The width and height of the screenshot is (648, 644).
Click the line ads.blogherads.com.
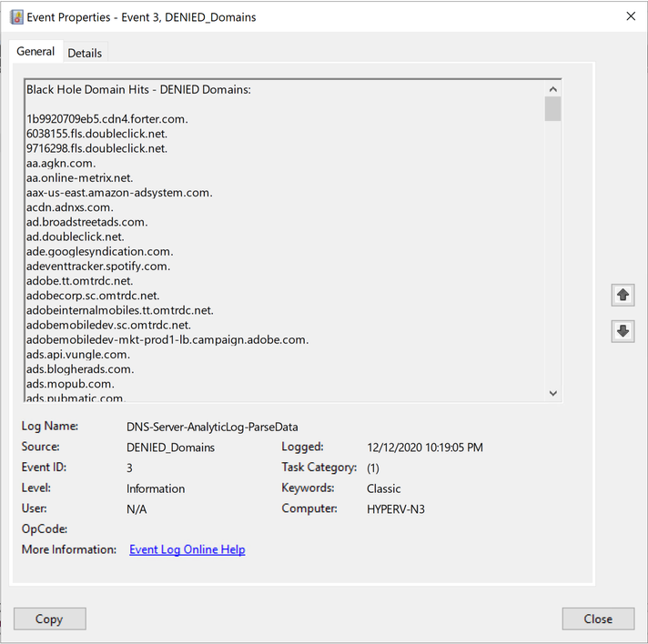pyautogui.click(x=80, y=369)
